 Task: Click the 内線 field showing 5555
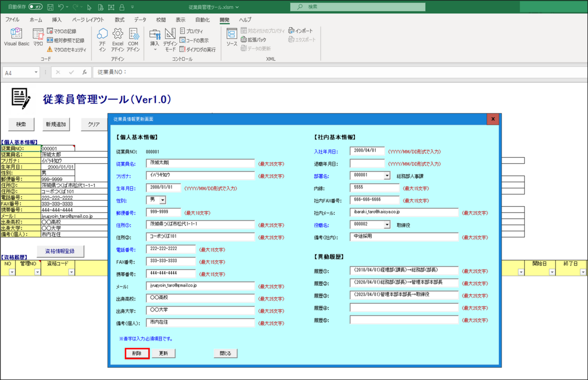click(x=375, y=188)
